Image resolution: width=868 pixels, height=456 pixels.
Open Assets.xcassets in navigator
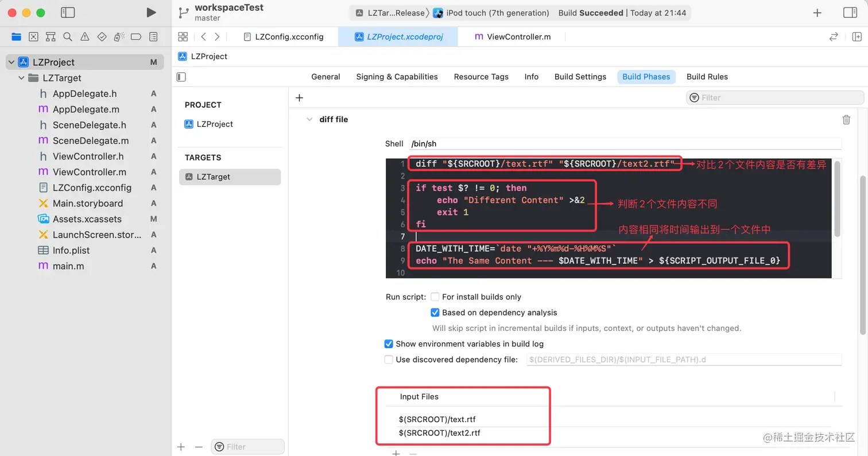87,219
